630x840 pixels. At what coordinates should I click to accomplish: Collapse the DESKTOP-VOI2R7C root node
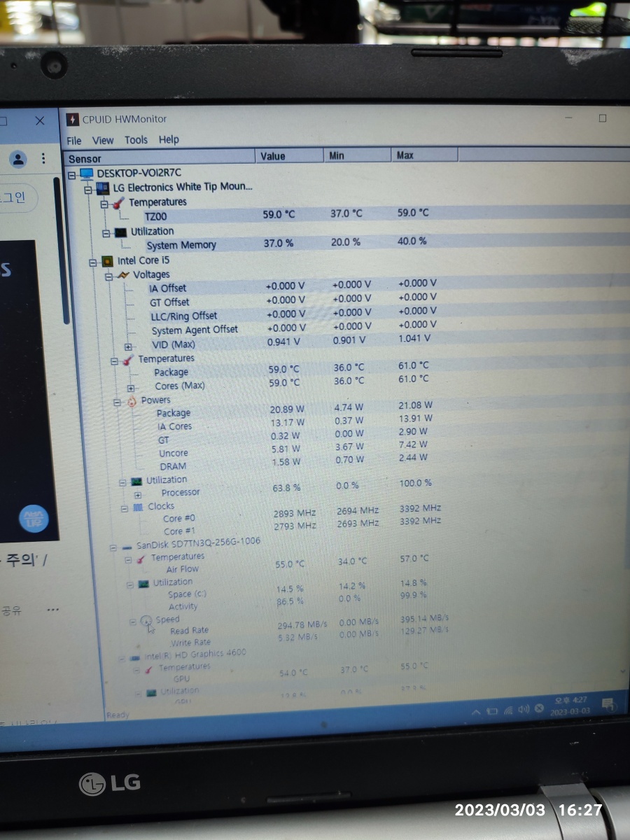pyautogui.click(x=72, y=174)
